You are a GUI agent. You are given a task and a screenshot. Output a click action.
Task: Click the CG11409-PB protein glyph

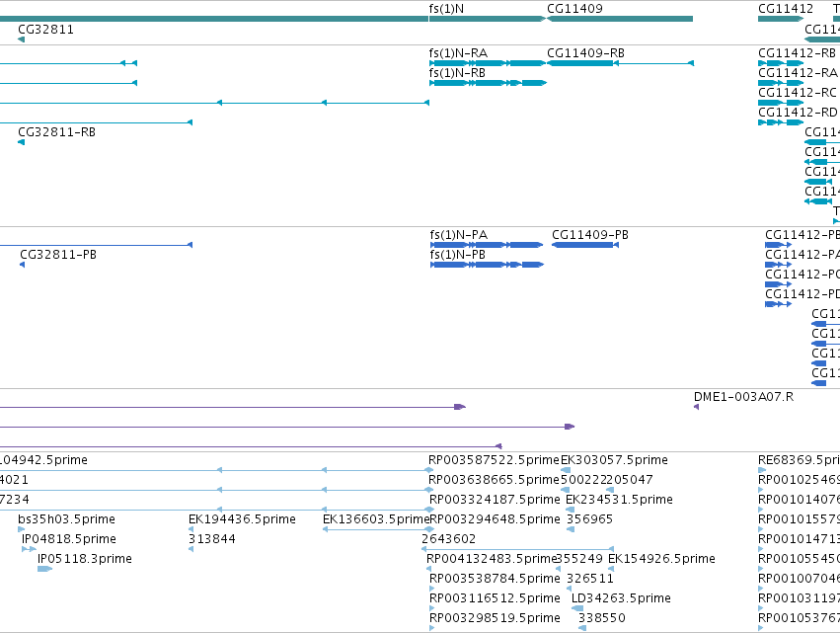(585, 245)
